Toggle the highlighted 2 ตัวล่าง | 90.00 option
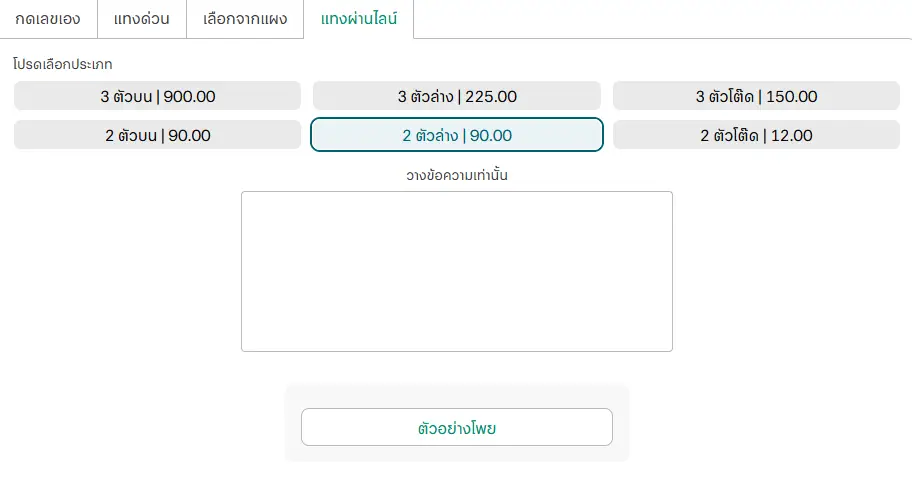 click(x=457, y=135)
